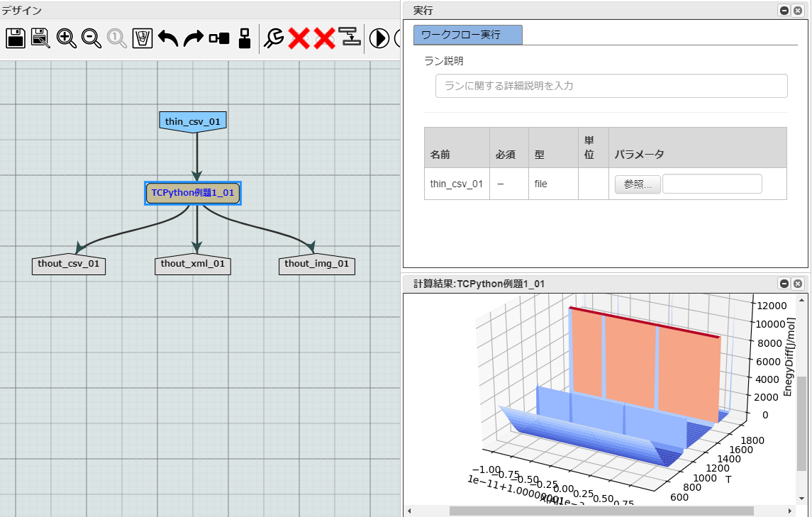Click the thin_csv_01 file path text box
812x517 pixels.
(712, 184)
